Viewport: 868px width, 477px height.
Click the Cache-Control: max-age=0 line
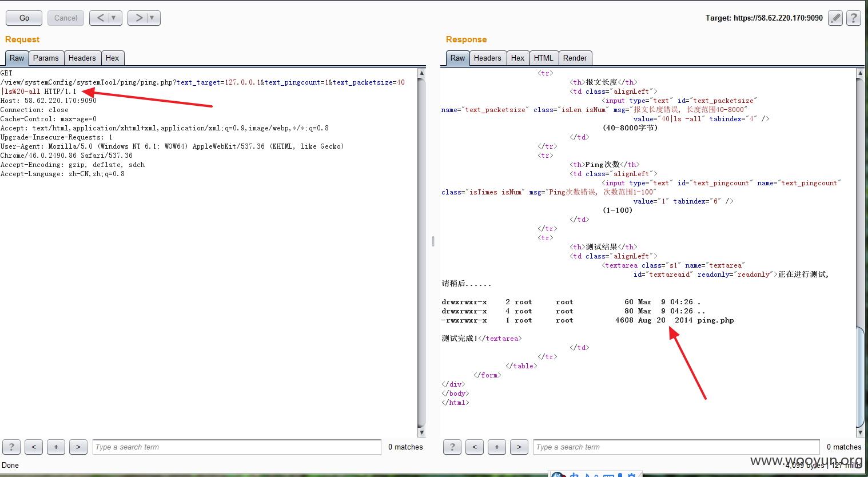pyautogui.click(x=49, y=119)
